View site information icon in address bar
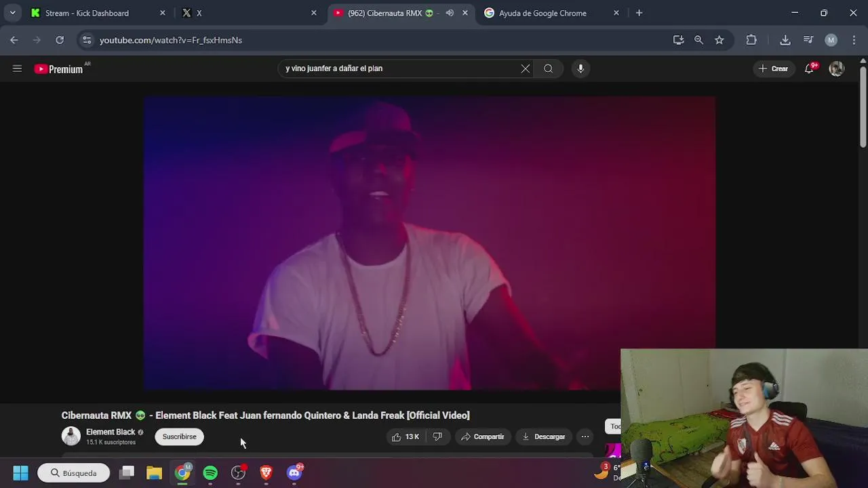The height and width of the screenshot is (488, 868). [x=87, y=40]
